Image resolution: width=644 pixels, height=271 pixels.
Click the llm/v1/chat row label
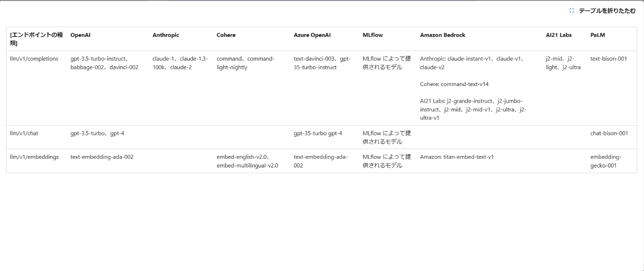coord(24,133)
